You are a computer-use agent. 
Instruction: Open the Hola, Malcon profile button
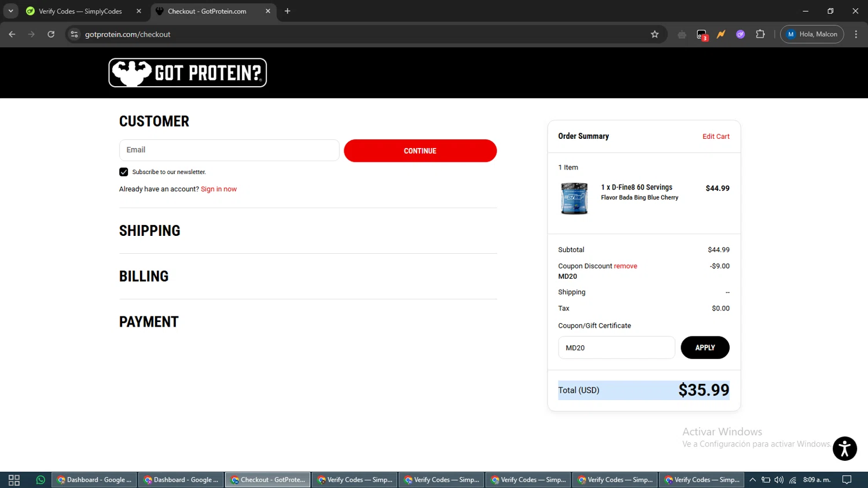[x=812, y=34]
